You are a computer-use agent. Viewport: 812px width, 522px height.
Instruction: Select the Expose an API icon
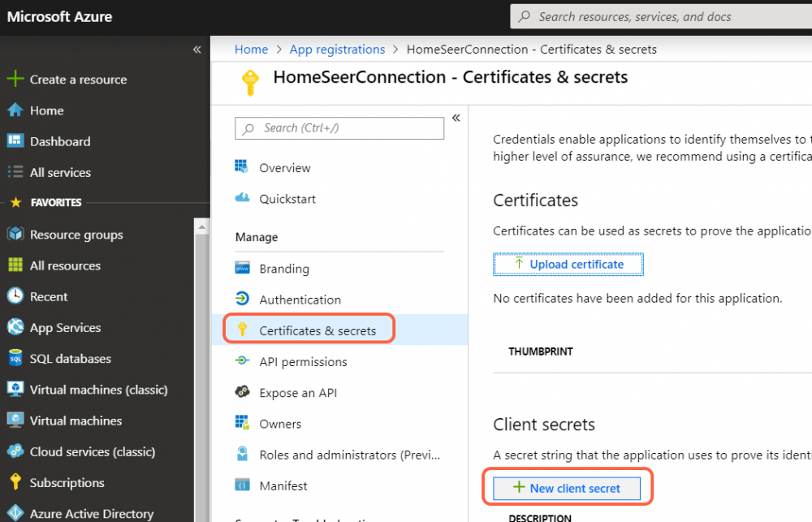pos(242,393)
